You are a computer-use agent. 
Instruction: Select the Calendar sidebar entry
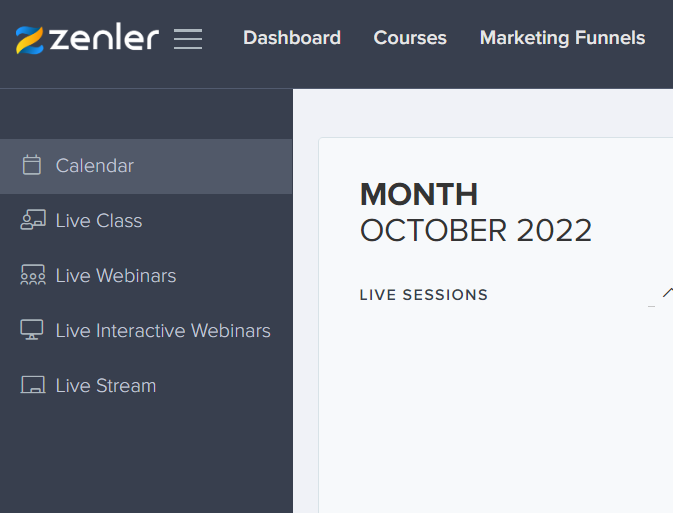[x=146, y=166]
